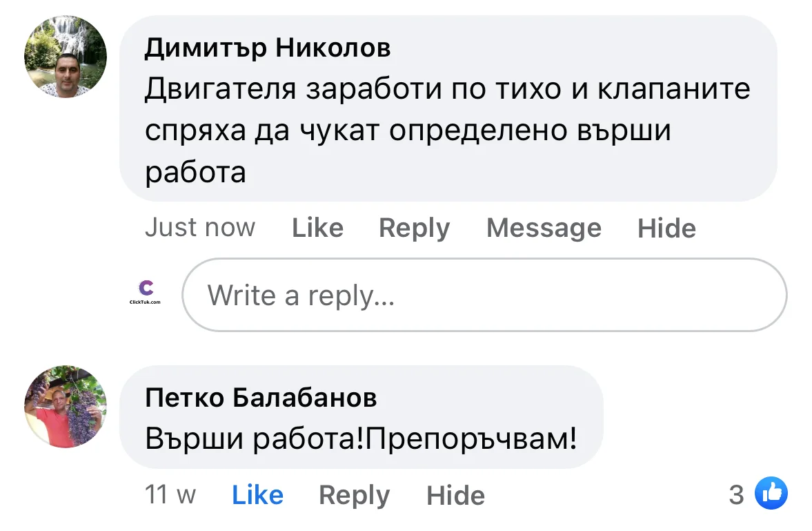Viewport: 812px width, 531px height.
Task: Like Димитър Николов's comment
Action: tap(317, 228)
